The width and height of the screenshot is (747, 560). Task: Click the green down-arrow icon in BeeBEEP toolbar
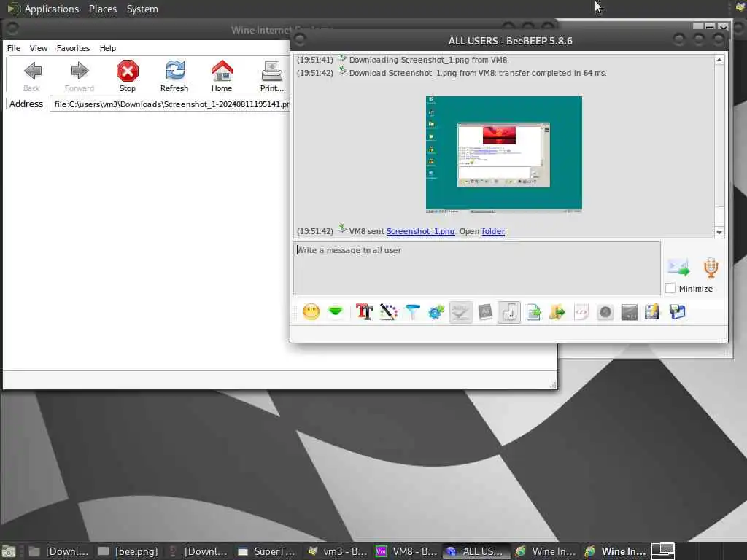click(x=336, y=312)
